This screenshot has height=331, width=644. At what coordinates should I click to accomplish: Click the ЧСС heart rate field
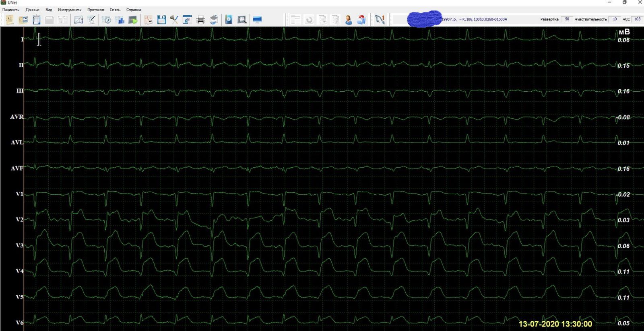(x=637, y=19)
